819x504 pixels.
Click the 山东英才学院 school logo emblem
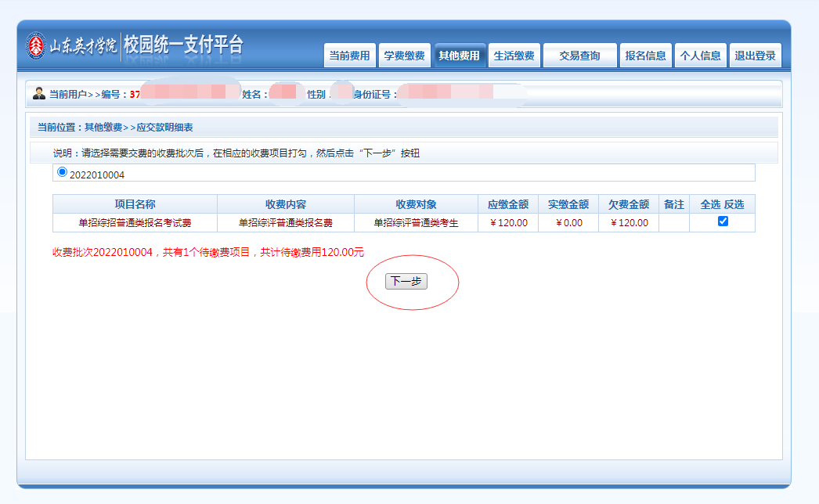click(37, 46)
